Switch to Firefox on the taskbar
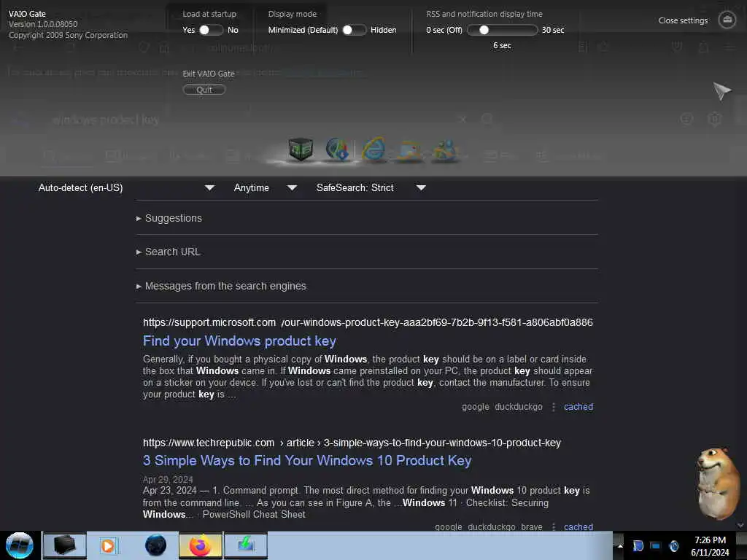Viewport: 747px width, 560px height. coord(201,545)
